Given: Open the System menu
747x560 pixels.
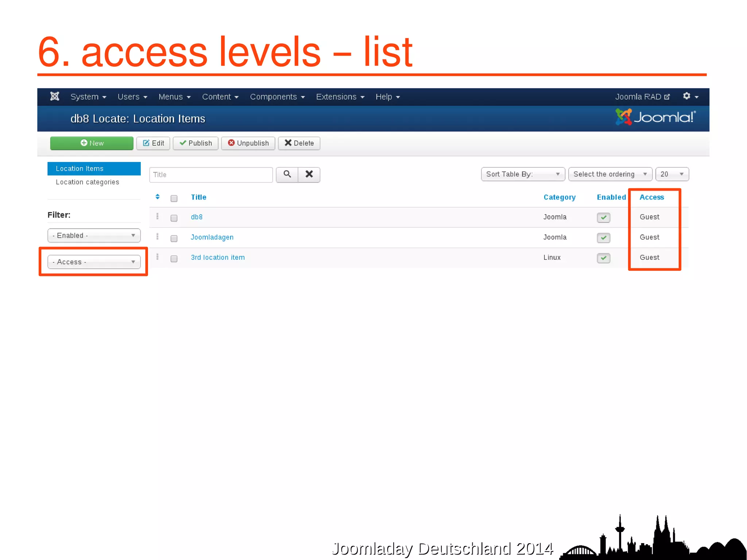Looking at the screenshot, I should (x=88, y=97).
